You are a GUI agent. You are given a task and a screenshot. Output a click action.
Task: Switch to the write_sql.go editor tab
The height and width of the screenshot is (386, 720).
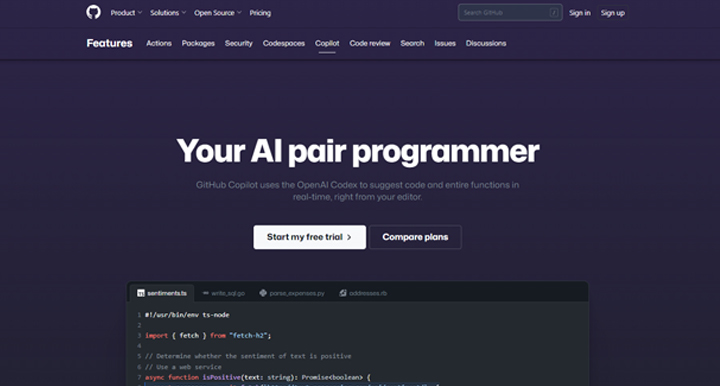coord(224,293)
